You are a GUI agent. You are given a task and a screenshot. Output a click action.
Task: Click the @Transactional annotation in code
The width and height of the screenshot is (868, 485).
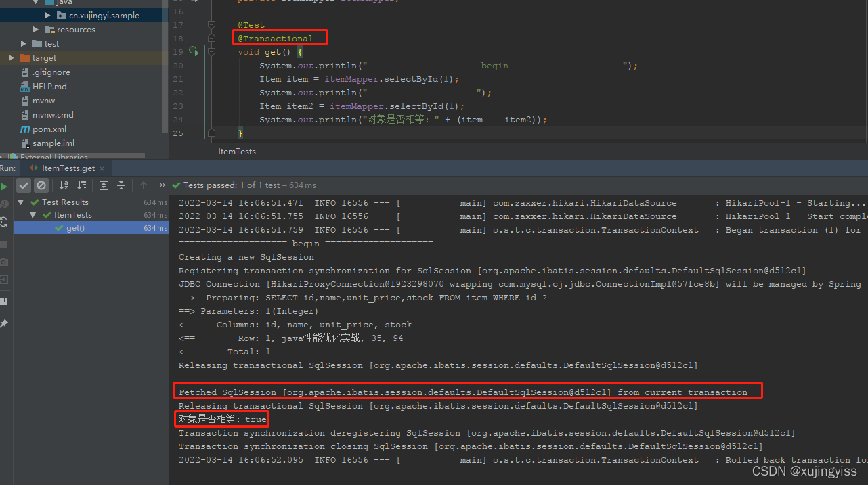(x=276, y=39)
